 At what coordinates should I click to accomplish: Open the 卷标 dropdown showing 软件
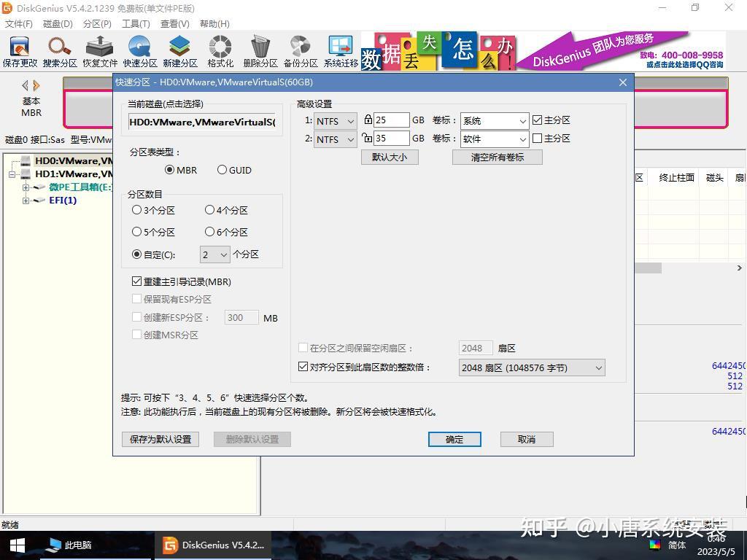495,139
